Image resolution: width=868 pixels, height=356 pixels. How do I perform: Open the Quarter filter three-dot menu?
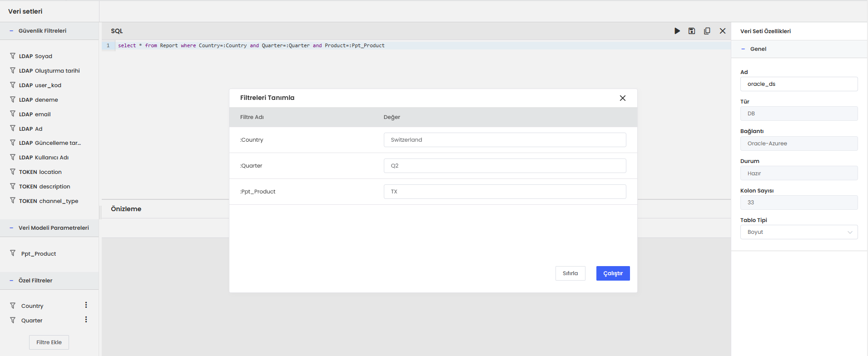click(86, 320)
